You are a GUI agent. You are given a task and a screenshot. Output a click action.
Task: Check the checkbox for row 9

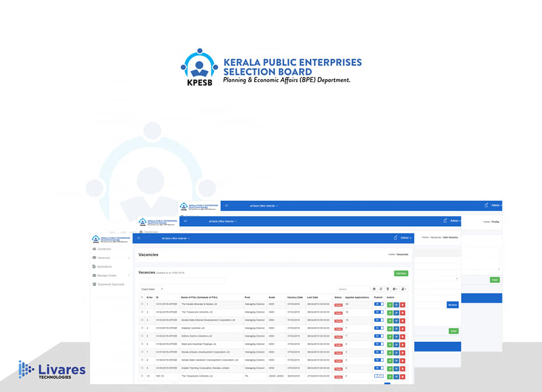(142, 368)
